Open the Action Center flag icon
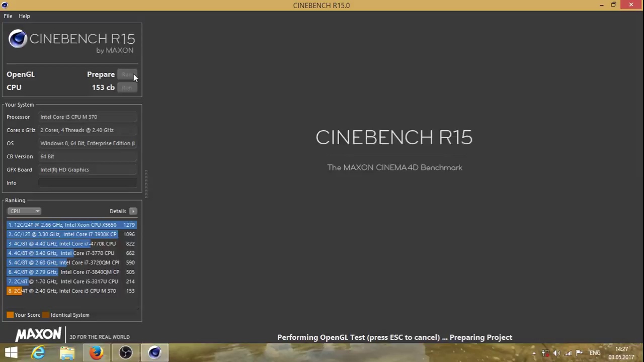The image size is (644, 362). point(579,353)
